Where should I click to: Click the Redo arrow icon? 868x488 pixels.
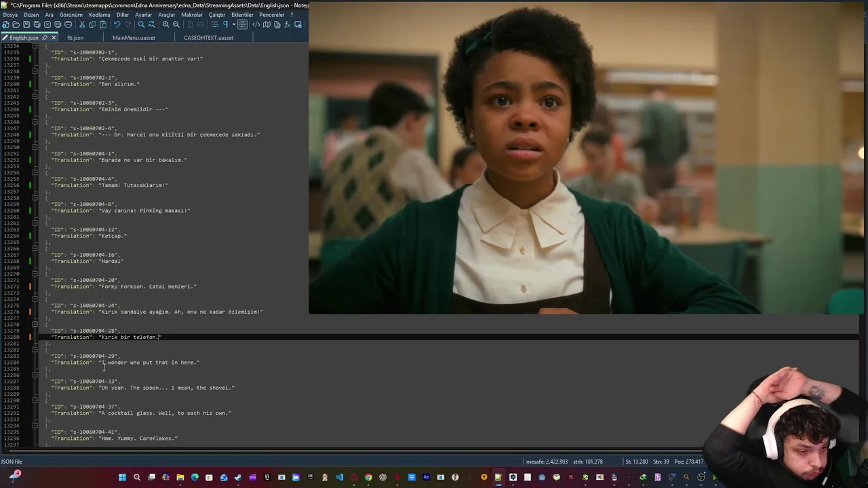[127, 24]
